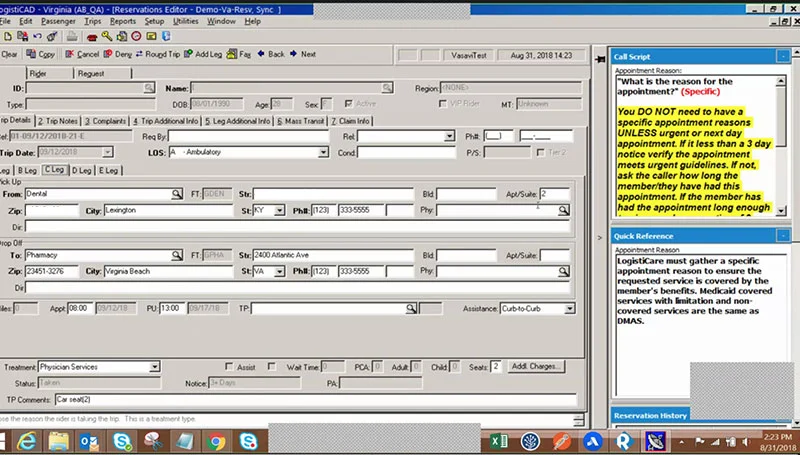Click the Back toolbar button
Image resolution: width=800 pixels, height=455 pixels.
271,54
